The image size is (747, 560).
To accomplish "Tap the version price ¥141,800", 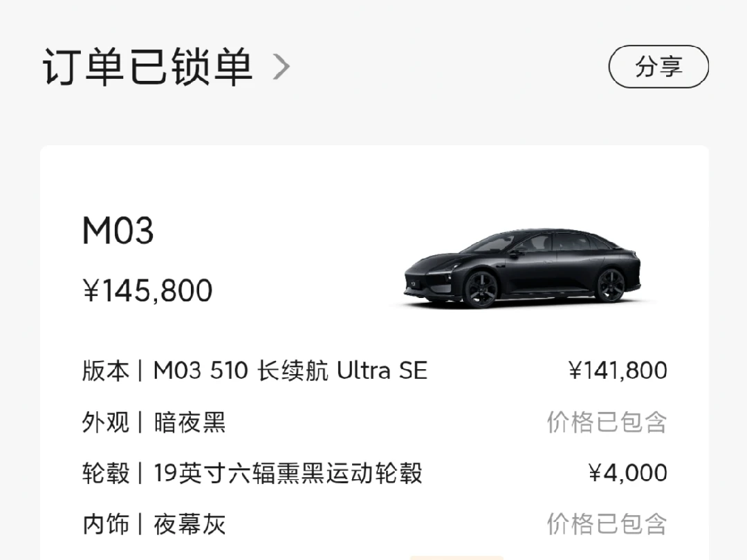I will [x=618, y=371].
